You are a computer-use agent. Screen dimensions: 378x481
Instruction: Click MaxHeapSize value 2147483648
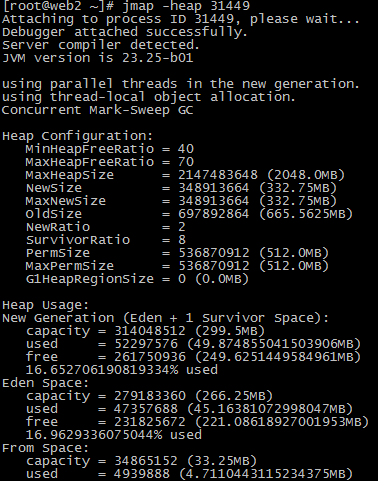tap(218, 175)
